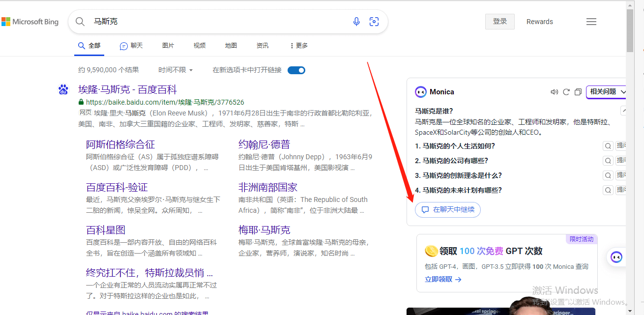The width and height of the screenshot is (644, 315).
Task: Click the snippet starting 一个企业有正常的人员流动
Action: pyautogui.click(x=151, y=290)
